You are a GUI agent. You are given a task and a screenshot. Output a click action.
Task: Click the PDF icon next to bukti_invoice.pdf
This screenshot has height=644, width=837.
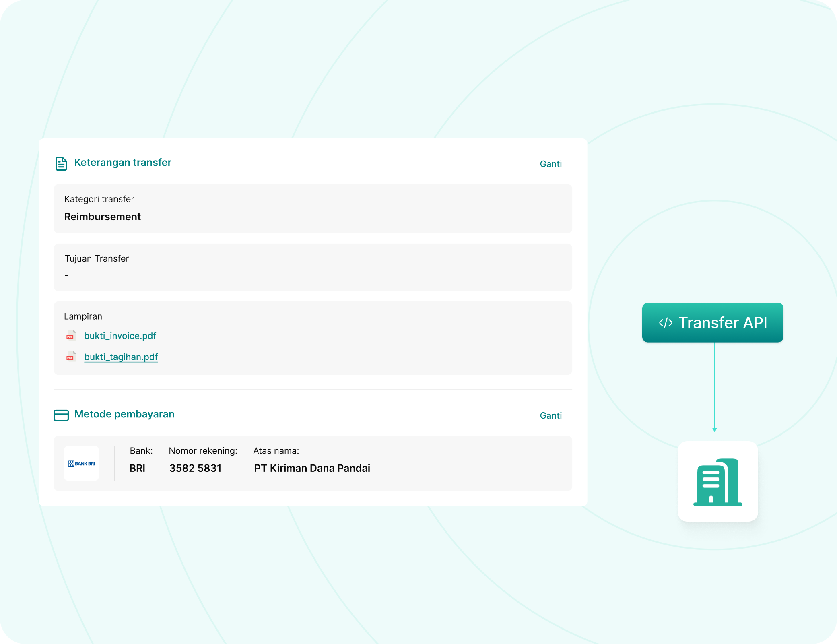click(71, 335)
